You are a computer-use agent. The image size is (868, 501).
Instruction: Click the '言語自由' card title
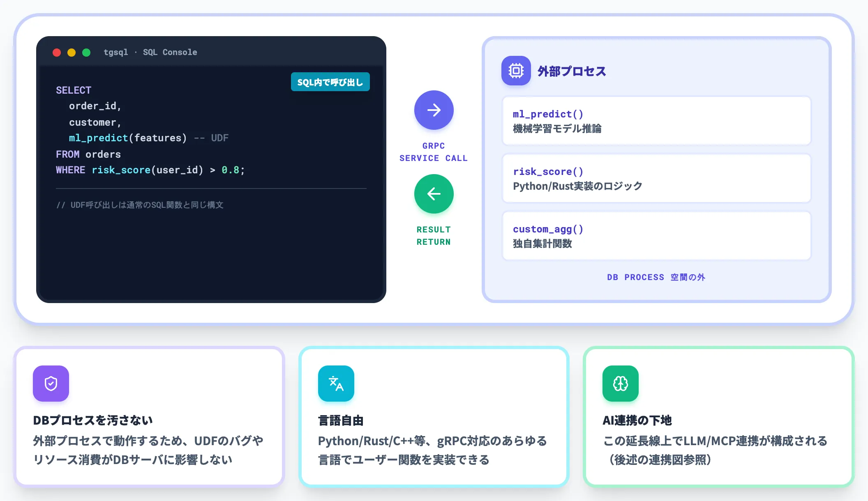341,420
